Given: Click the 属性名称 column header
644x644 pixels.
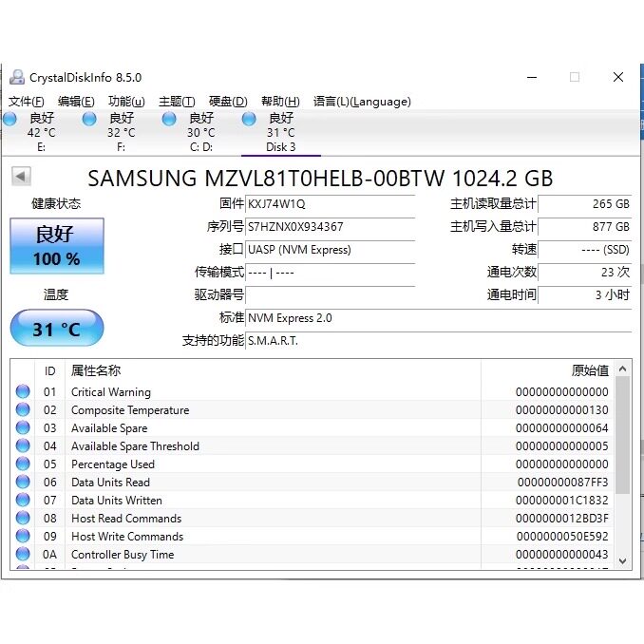Looking at the screenshot, I should [x=274, y=370].
